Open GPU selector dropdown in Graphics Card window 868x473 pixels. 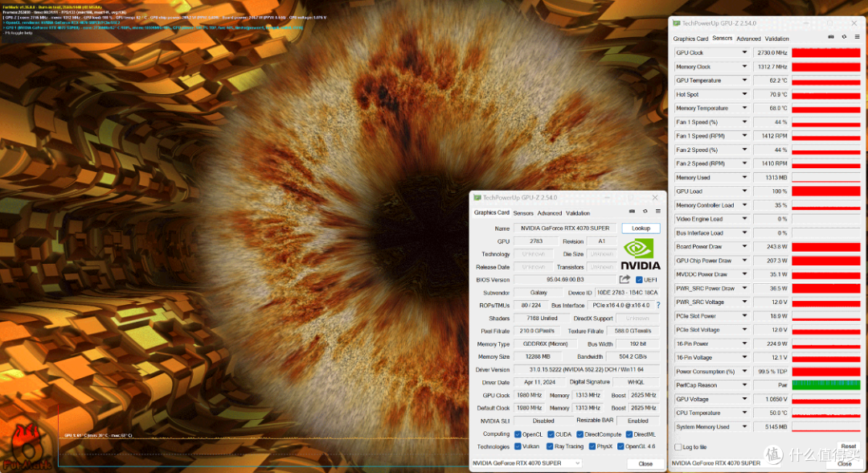[526, 463]
